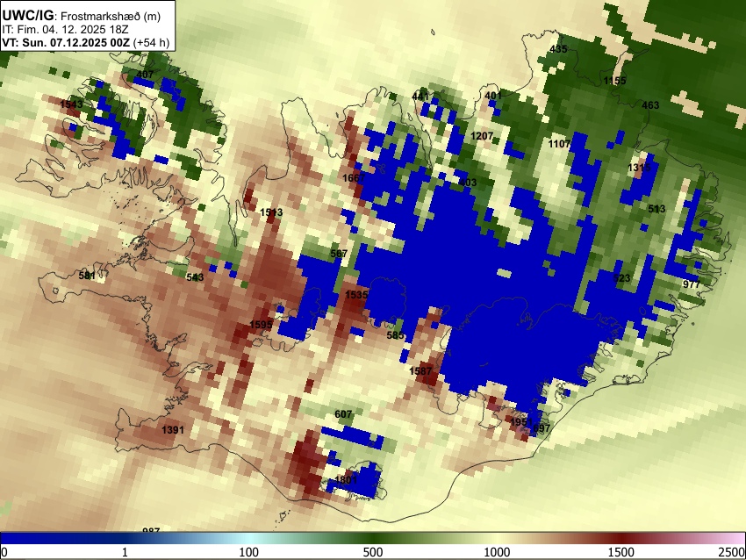Click the map value 1667
The width and height of the screenshot is (746, 560).
[x=354, y=178]
